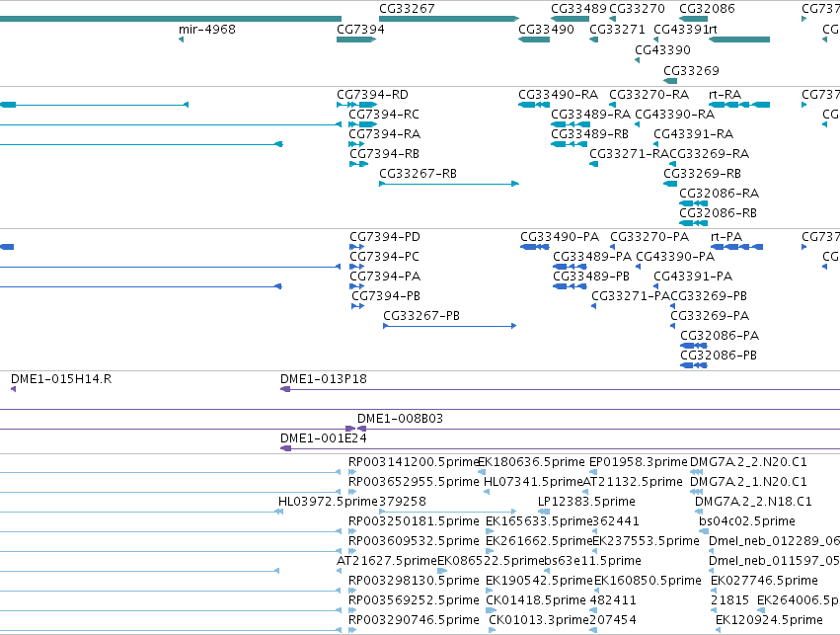Click the rt-PA protein label
Image resolution: width=840 pixels, height=635 pixels.
point(726,237)
